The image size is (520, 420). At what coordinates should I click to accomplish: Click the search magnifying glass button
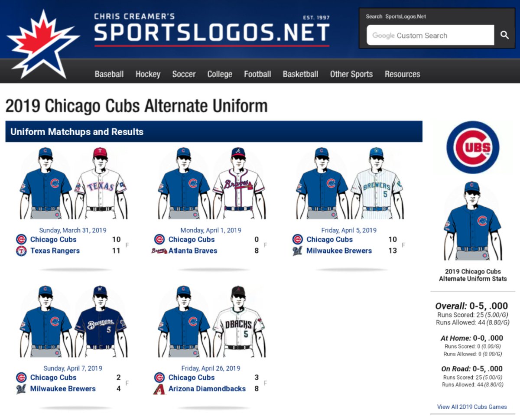point(504,35)
